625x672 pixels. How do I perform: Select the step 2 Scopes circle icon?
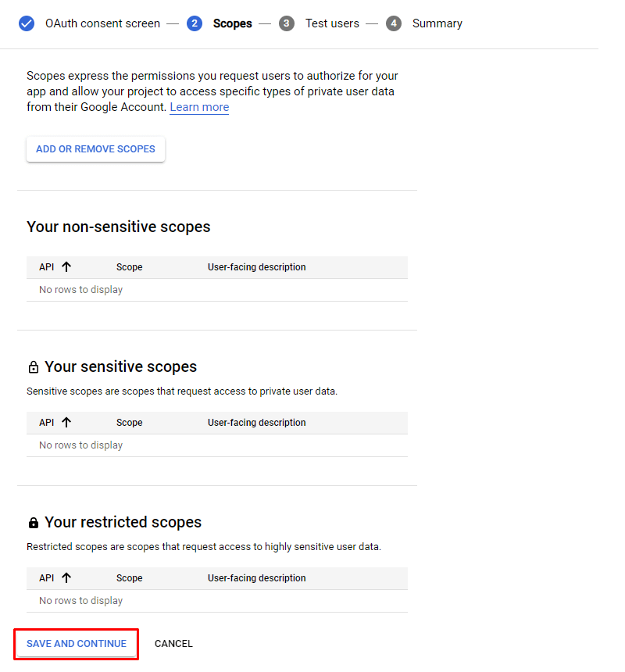194,23
